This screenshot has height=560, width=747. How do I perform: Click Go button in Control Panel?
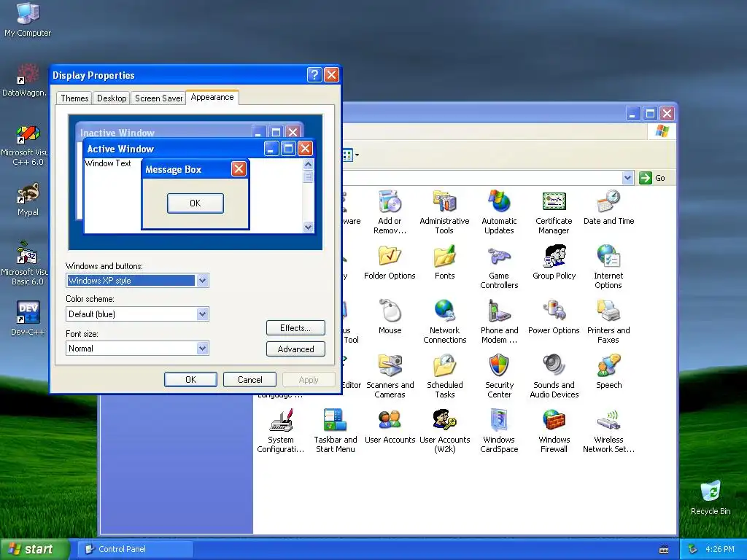click(652, 178)
